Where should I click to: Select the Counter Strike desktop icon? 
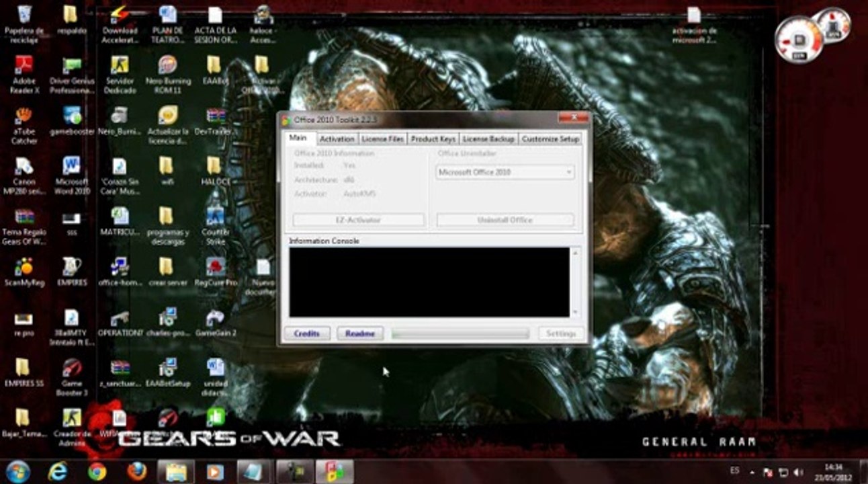click(x=215, y=226)
